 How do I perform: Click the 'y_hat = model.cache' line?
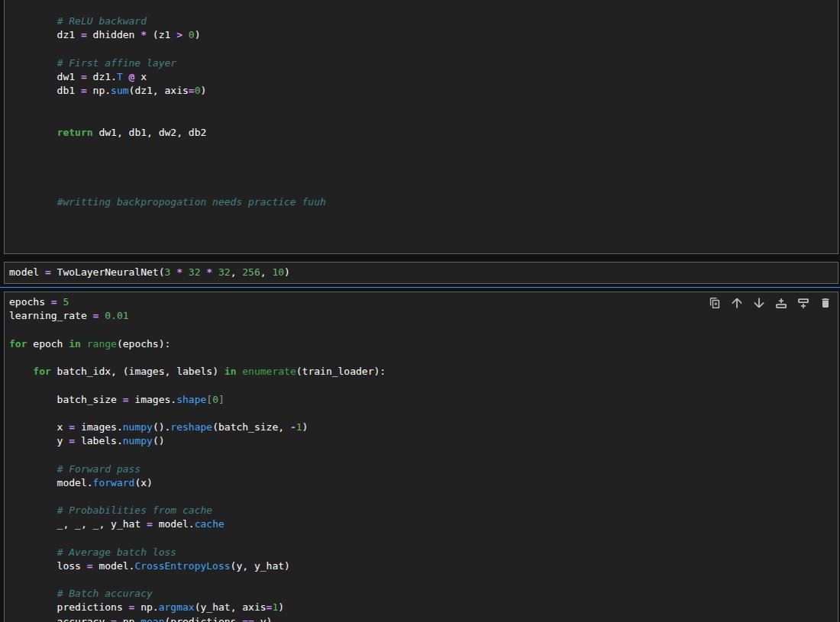tap(141, 524)
